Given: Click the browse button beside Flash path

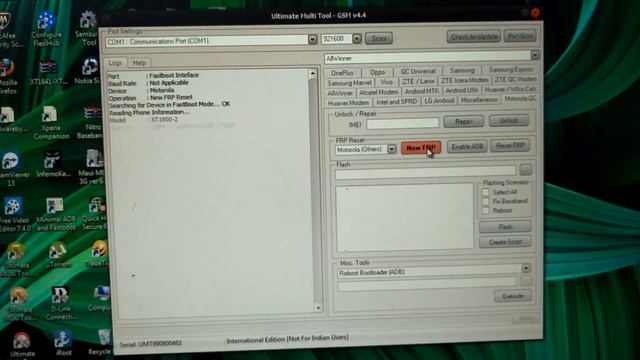Looking at the screenshot, I should [526, 169].
